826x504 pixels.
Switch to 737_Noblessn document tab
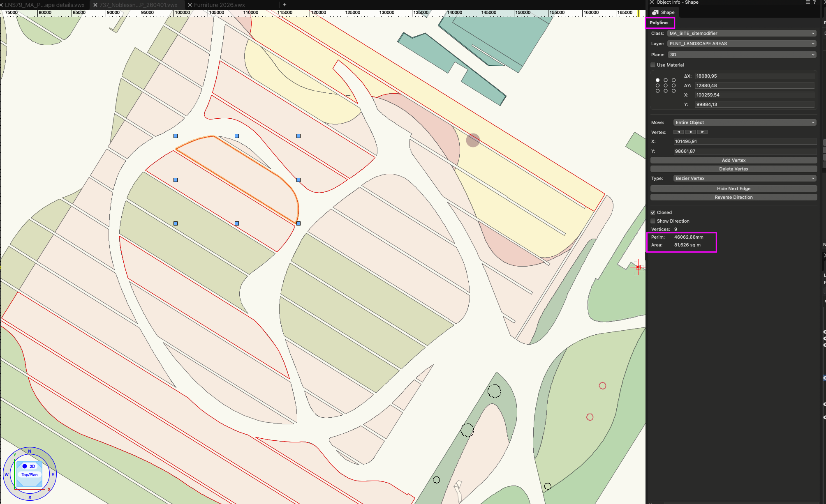point(138,5)
